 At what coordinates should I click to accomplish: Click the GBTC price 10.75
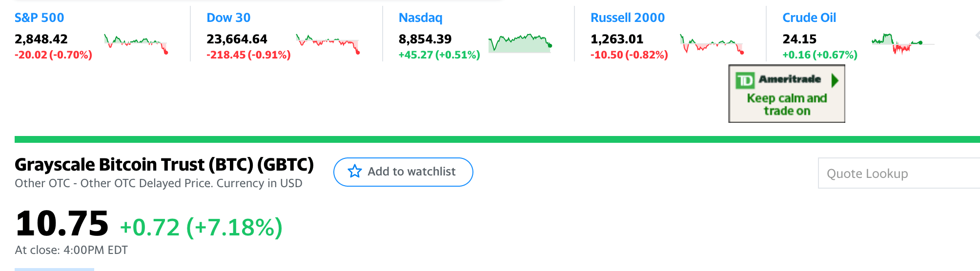pyautogui.click(x=62, y=224)
